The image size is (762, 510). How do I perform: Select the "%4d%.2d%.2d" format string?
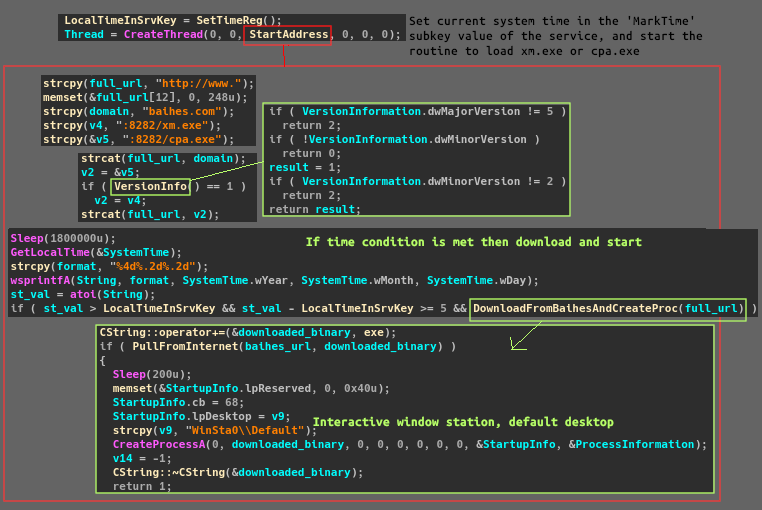click(152, 266)
